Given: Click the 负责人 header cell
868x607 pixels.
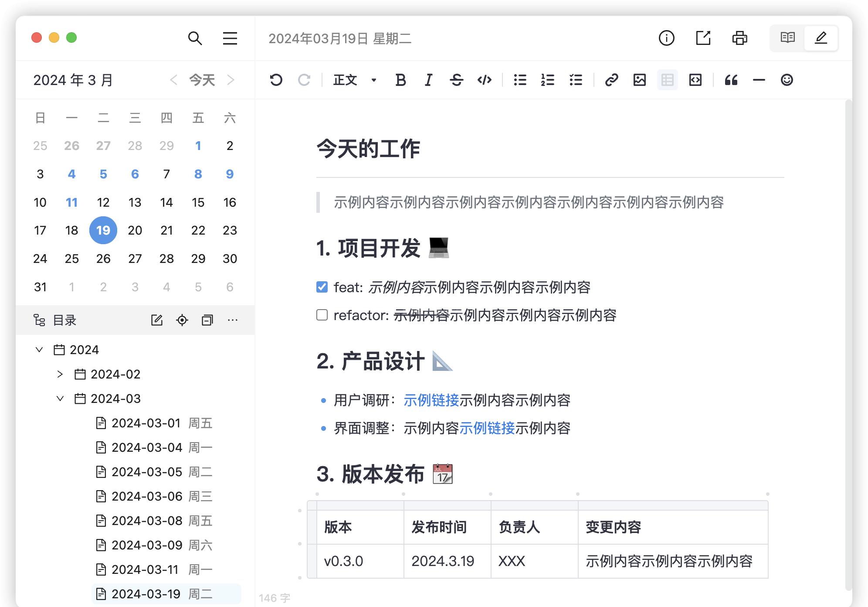Looking at the screenshot, I should [535, 527].
